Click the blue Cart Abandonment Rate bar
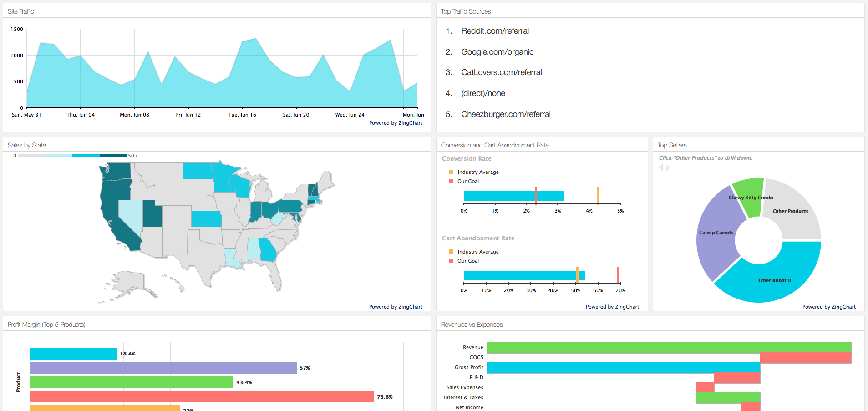This screenshot has height=411, width=868. [x=524, y=275]
